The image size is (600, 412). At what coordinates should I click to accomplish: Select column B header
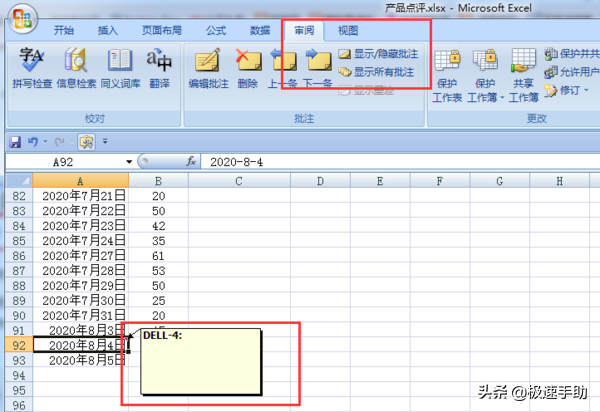[x=158, y=181]
